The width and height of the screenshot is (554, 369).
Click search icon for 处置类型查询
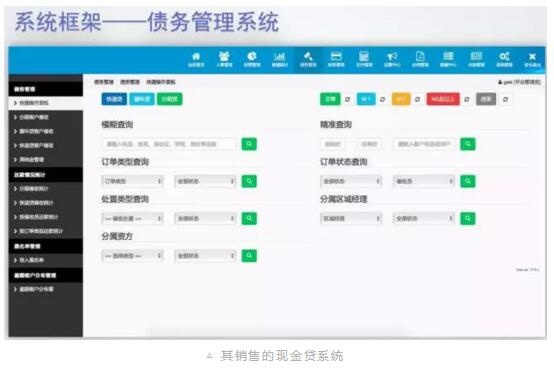[x=249, y=218]
